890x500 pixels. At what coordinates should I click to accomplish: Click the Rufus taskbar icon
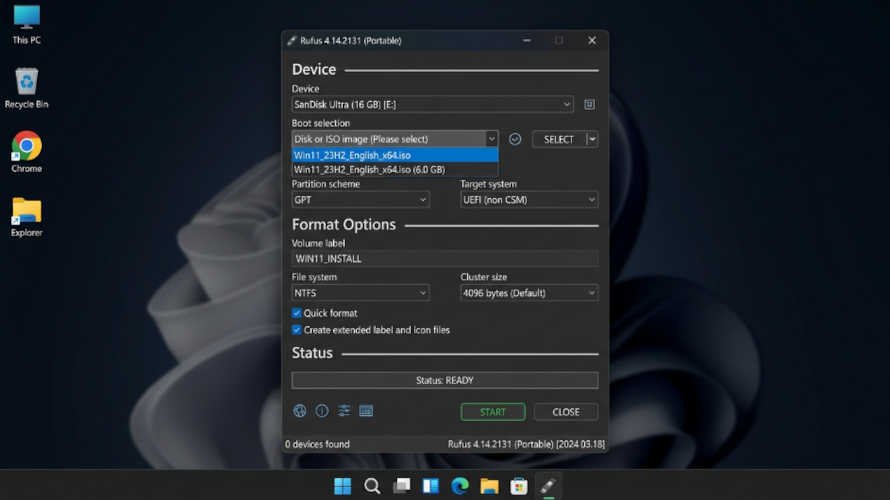(x=548, y=486)
